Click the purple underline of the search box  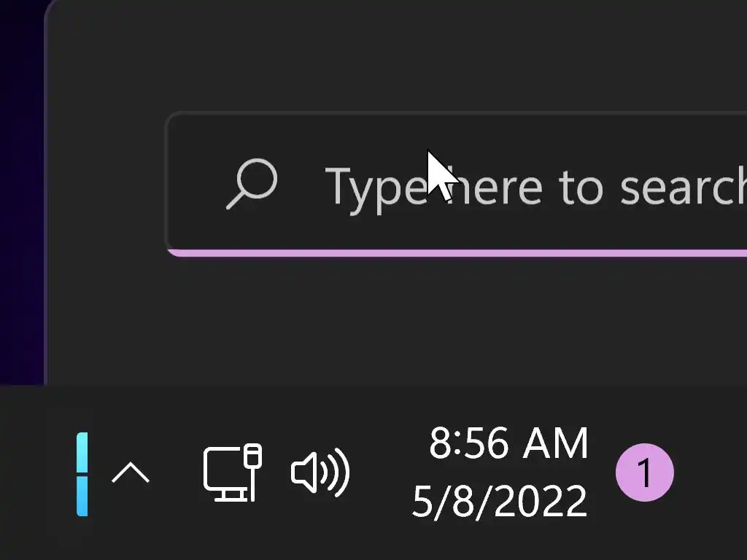tap(452, 253)
